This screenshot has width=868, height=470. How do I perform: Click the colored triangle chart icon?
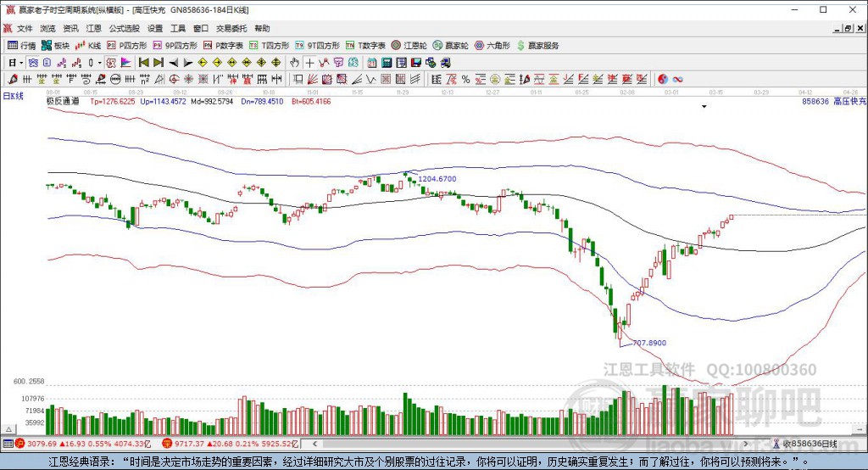click(125, 63)
